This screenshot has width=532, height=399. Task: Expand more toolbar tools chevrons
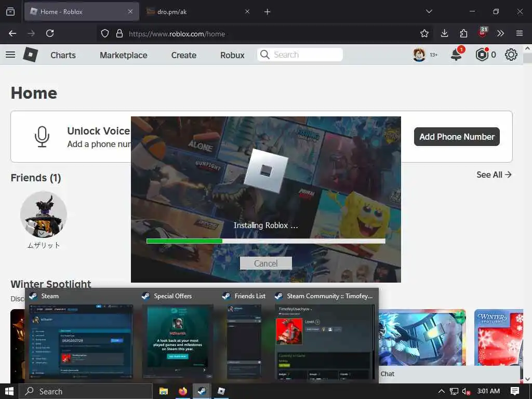click(500, 33)
